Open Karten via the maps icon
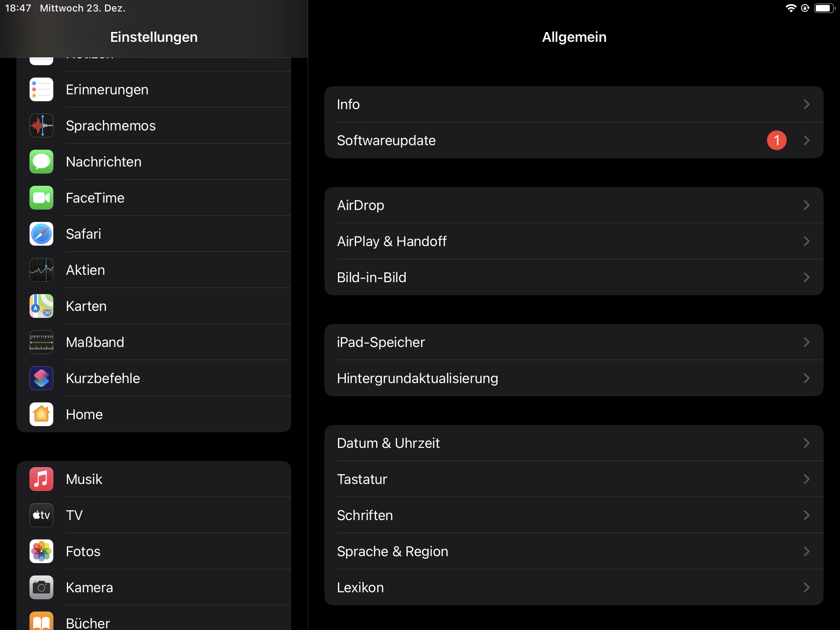The width and height of the screenshot is (840, 630). tap(41, 306)
